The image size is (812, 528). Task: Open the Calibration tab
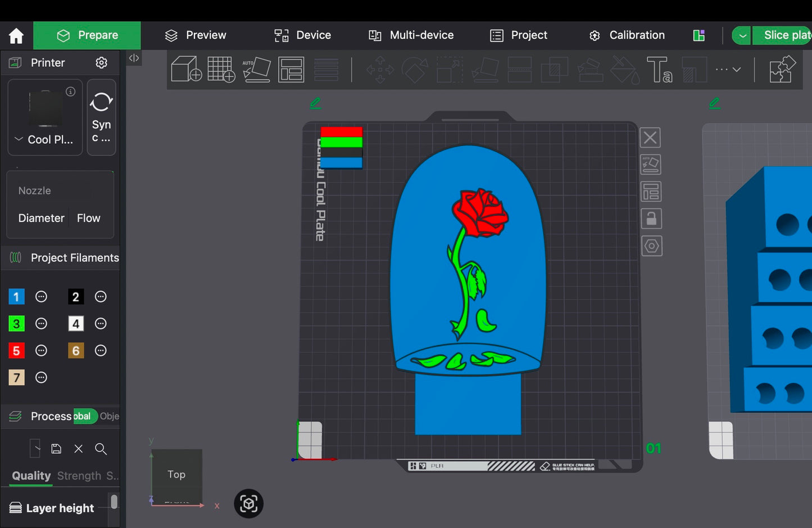click(627, 35)
